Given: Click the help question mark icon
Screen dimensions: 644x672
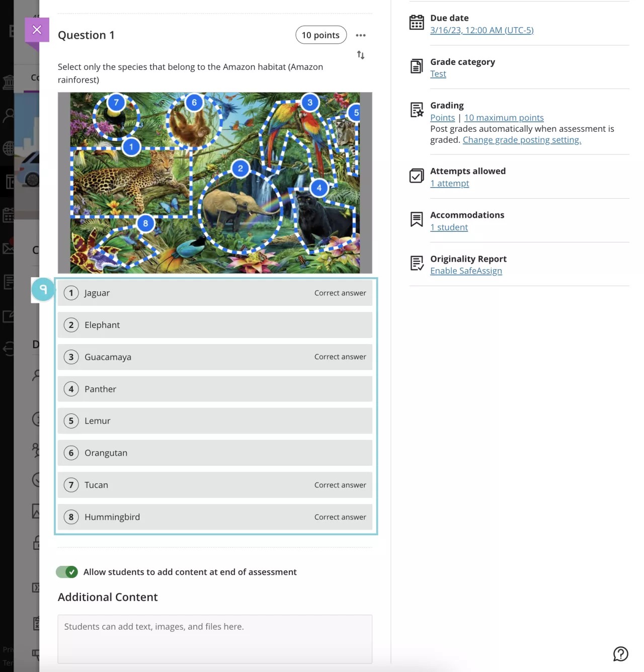Looking at the screenshot, I should 620,653.
